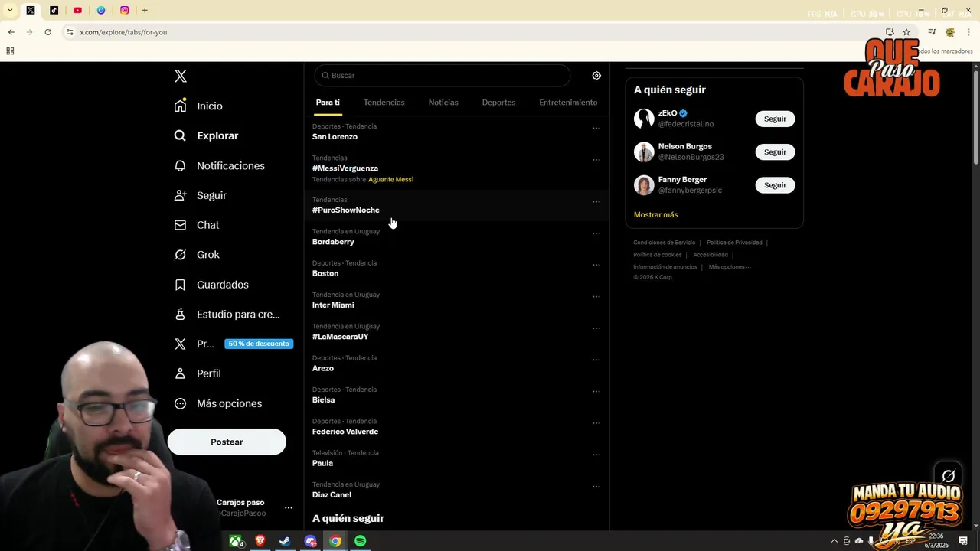The width and height of the screenshot is (980, 551).
Task: Open Chrome apps grid shortcut
Action: click(10, 51)
